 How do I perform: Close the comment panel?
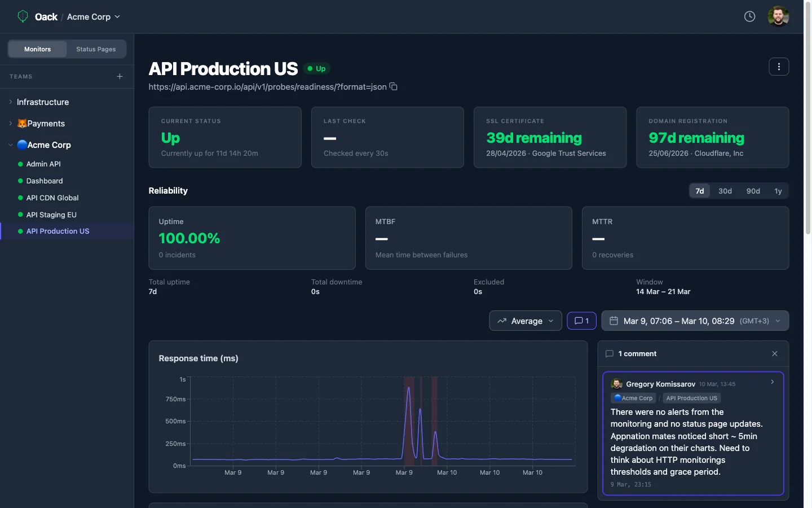pyautogui.click(x=775, y=354)
